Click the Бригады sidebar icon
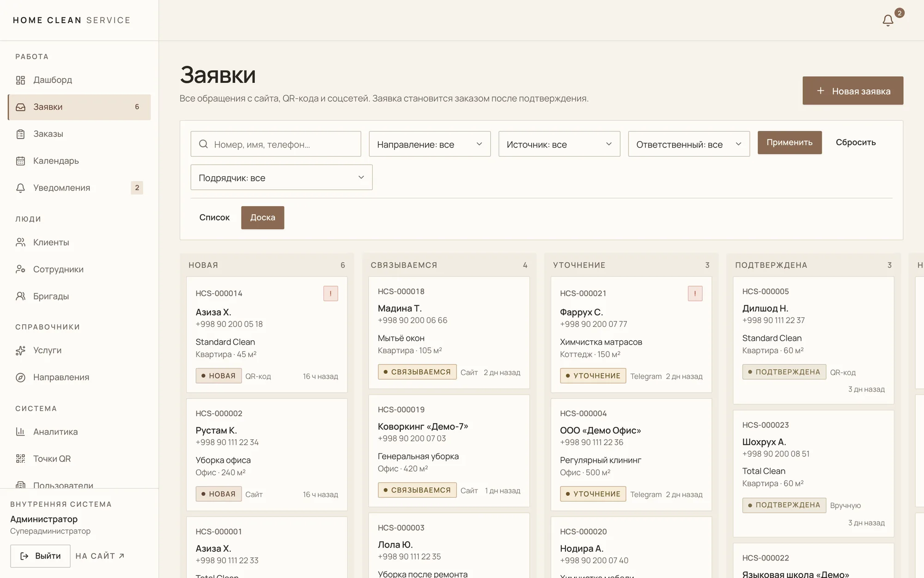The image size is (924, 578). coord(20,296)
